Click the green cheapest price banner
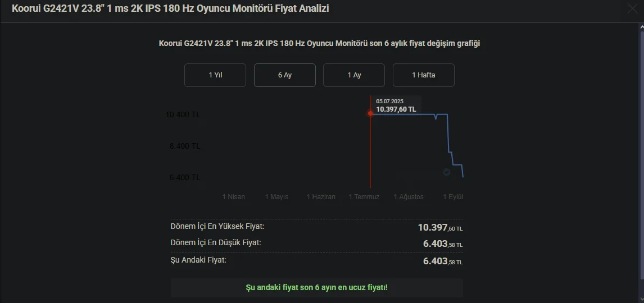 click(x=316, y=287)
